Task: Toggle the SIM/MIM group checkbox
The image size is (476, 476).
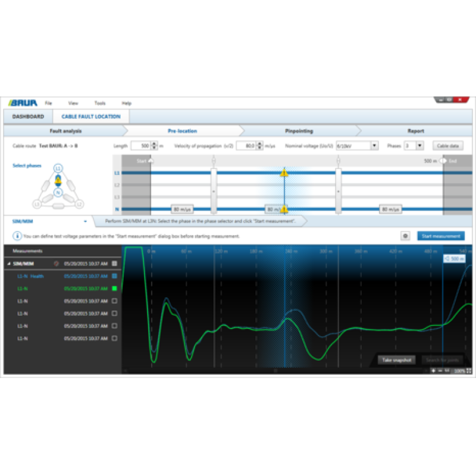Action: tap(114, 263)
